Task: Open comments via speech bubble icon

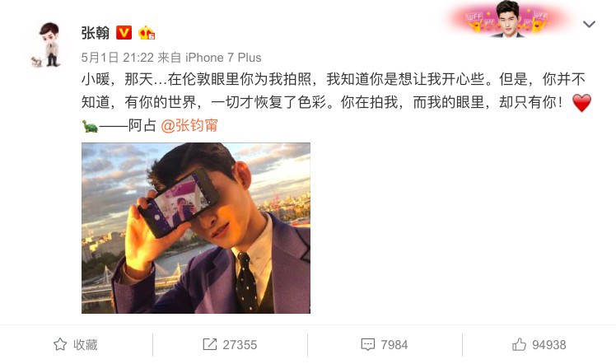Action: coord(368,344)
